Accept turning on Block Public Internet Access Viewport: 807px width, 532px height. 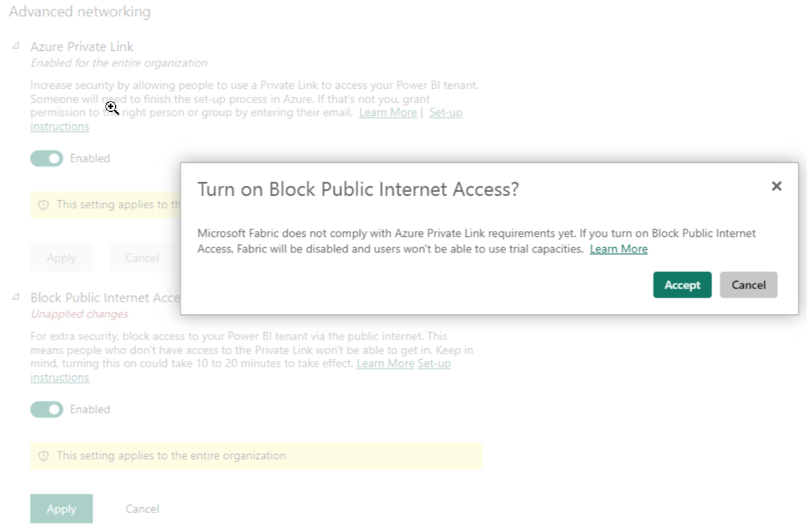pyautogui.click(x=682, y=285)
